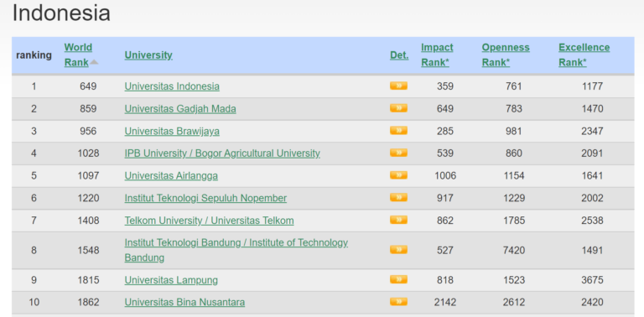644x317 pixels.
Task: Open the Universitas Gadjah Mada link
Action: pos(180,109)
